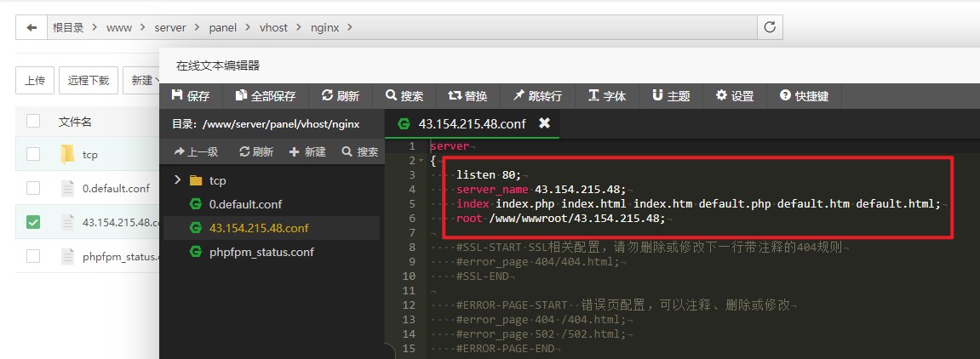This screenshot has height=359, width=980.
Task: Open Theme (主题) selector in editor
Action: point(671,96)
